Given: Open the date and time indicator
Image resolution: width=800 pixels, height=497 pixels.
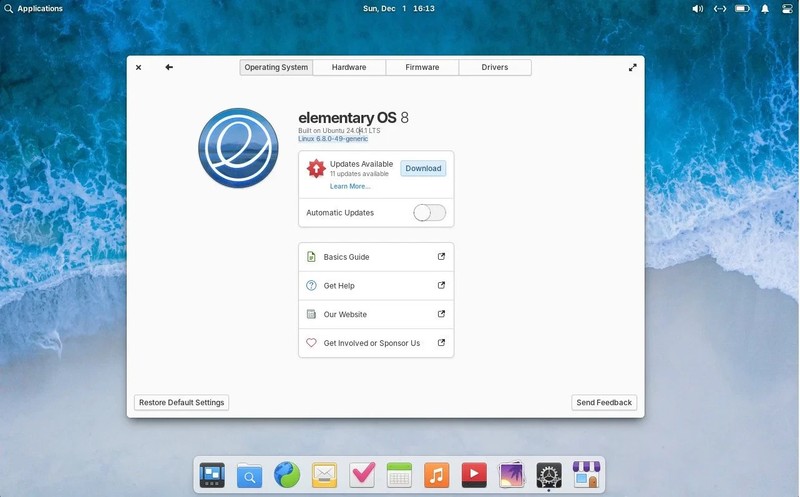Looking at the screenshot, I should [398, 9].
